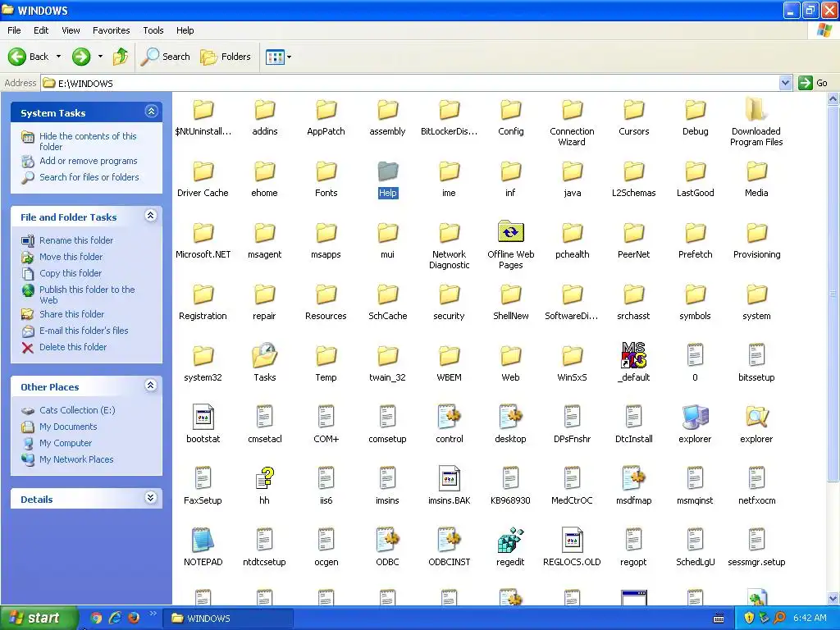The height and width of the screenshot is (630, 840).
Task: Open My Computer from Other Places
Action: point(66,443)
